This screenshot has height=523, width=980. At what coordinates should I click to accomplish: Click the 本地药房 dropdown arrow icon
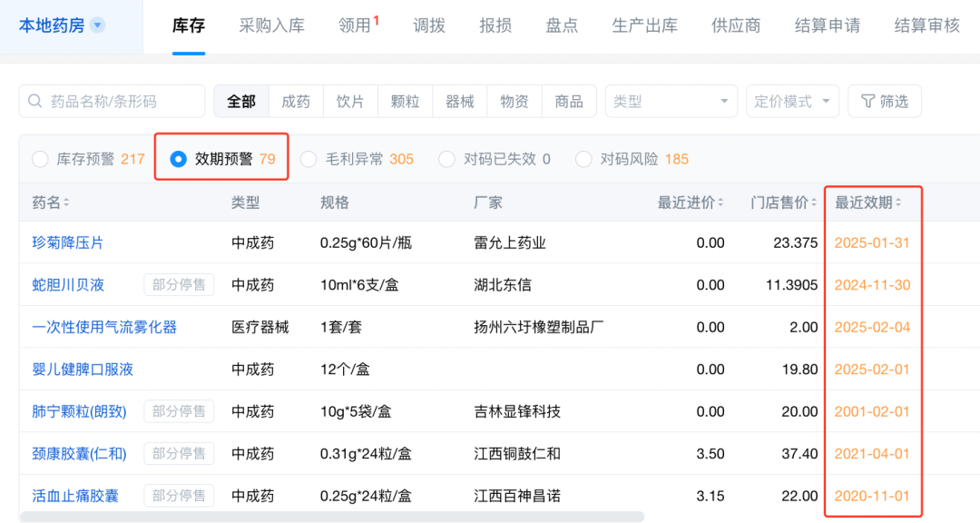click(x=97, y=25)
